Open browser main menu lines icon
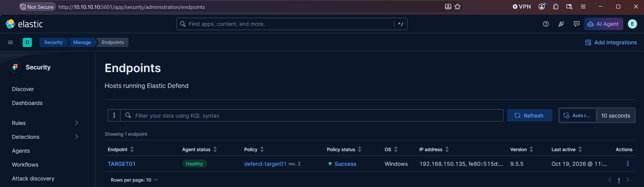644x187 pixels. (x=583, y=7)
